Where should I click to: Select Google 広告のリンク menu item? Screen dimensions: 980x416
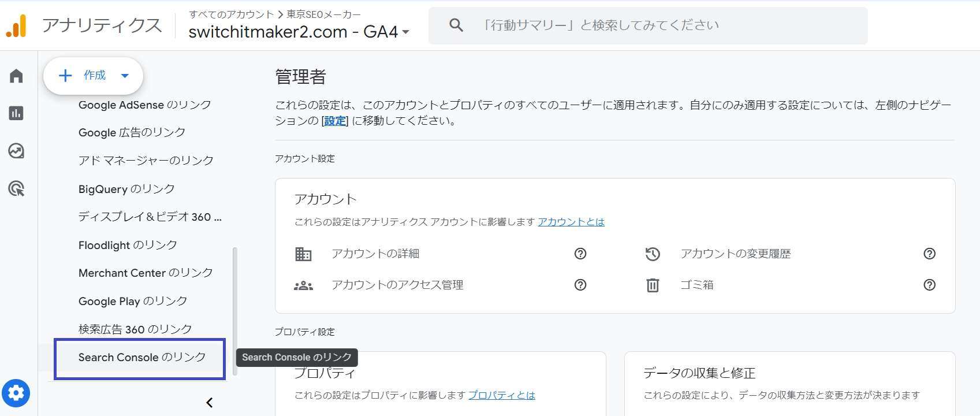[x=132, y=132]
